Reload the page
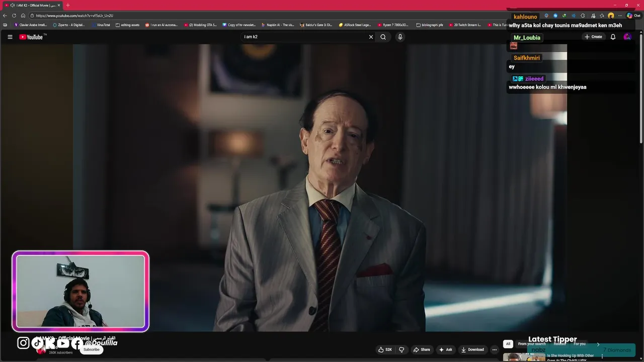Image resolution: width=644 pixels, height=362 pixels. [x=14, y=16]
